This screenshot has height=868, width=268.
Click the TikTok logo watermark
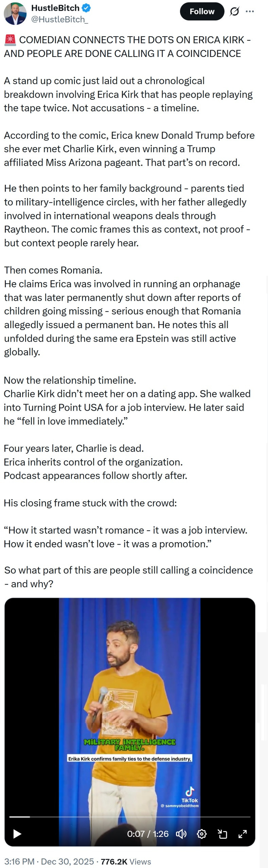tap(190, 794)
